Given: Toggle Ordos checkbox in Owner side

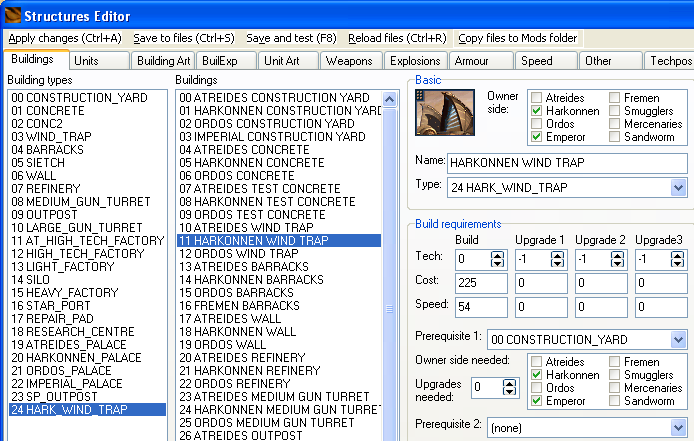Looking at the screenshot, I should [x=536, y=124].
